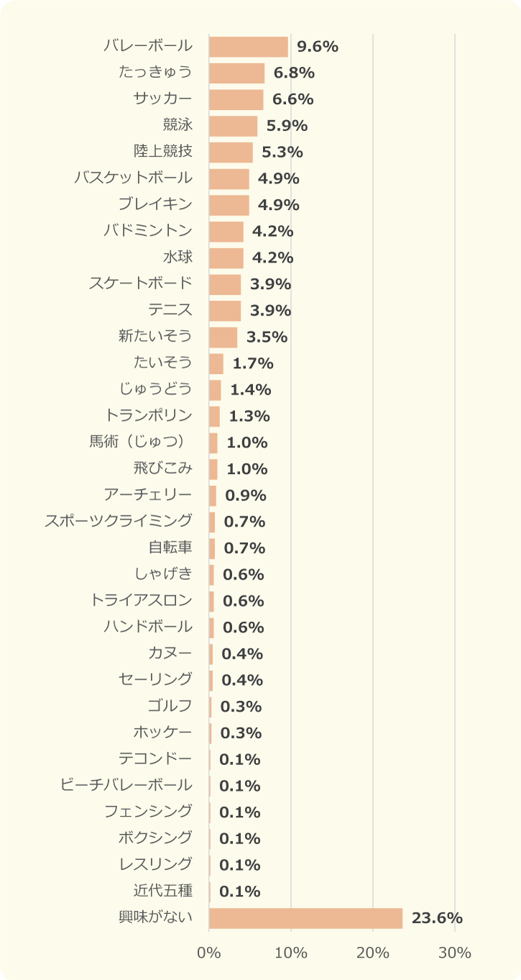Click the バレーボール bar at 9.6%
The width and height of the screenshot is (521, 980).
point(249,47)
